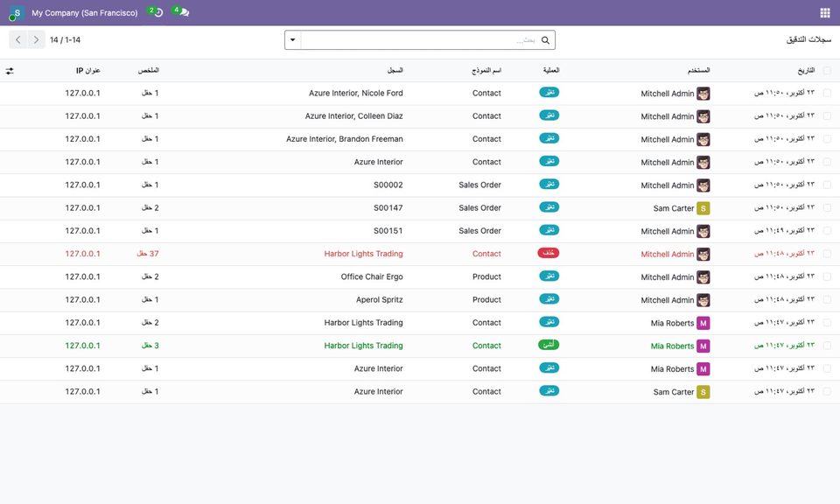Open the apps grid menu icon

click(824, 13)
